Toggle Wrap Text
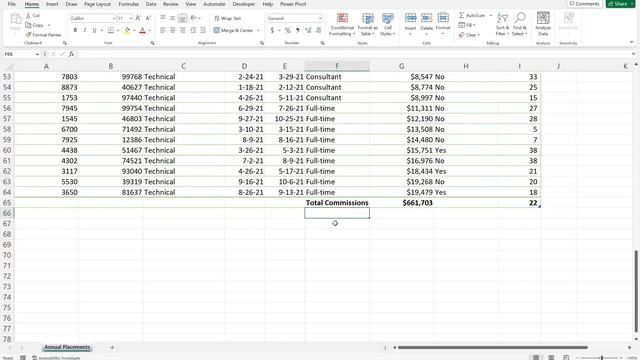Viewport: 640px width, 360px height. click(228, 18)
